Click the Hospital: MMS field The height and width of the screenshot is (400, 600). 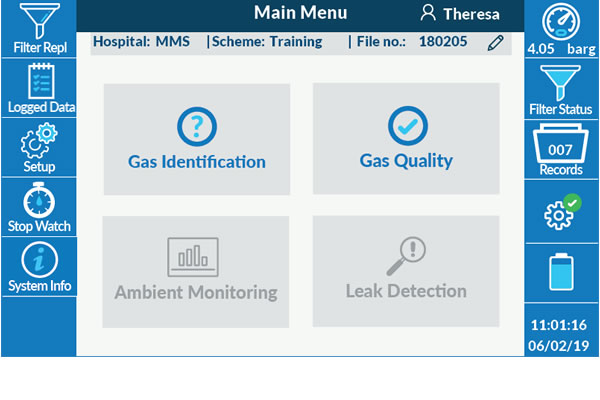[x=142, y=42]
